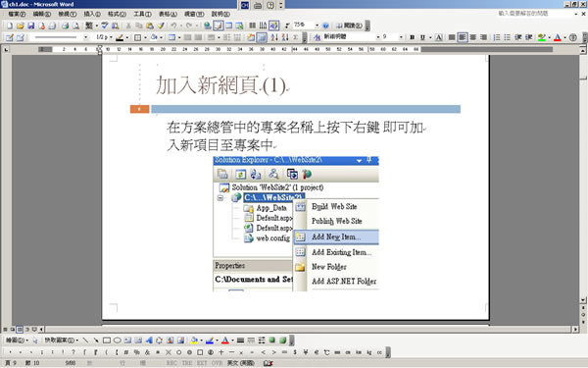Viewport: 588px width, 368px height.
Task: Open print preview from the standard toolbar
Action: click(x=75, y=26)
